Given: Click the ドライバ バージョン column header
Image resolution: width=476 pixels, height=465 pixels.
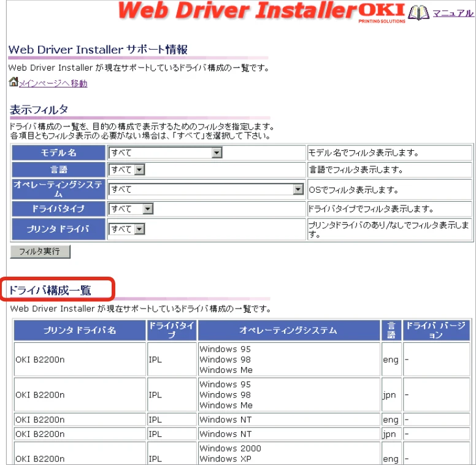Looking at the screenshot, I should [x=436, y=330].
